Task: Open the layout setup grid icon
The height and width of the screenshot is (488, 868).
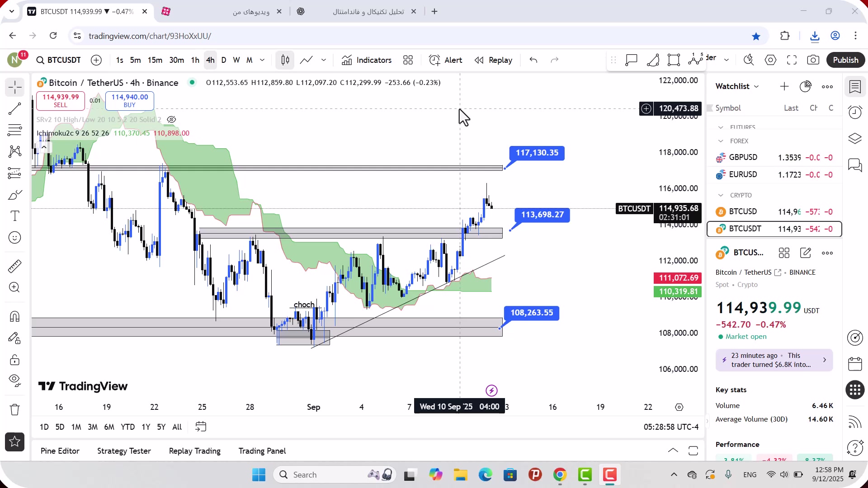Action: [x=408, y=60]
